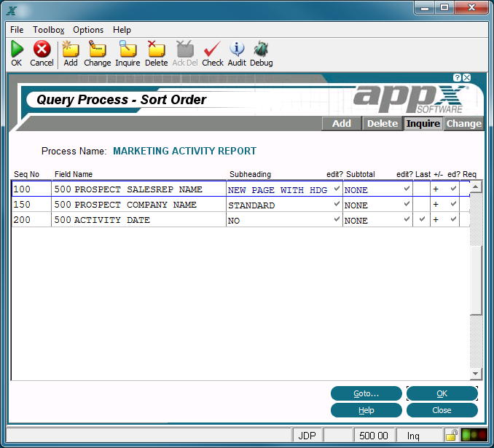Click scroll up arrow of the list

475,187
